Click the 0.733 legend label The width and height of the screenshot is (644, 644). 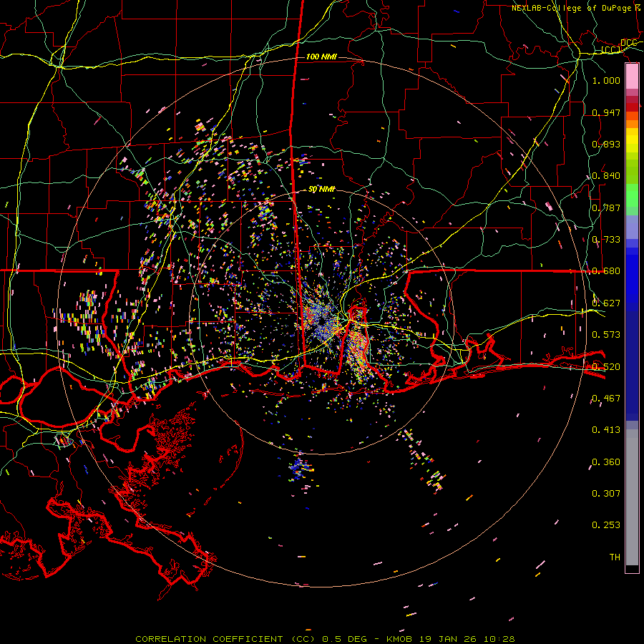pos(606,240)
